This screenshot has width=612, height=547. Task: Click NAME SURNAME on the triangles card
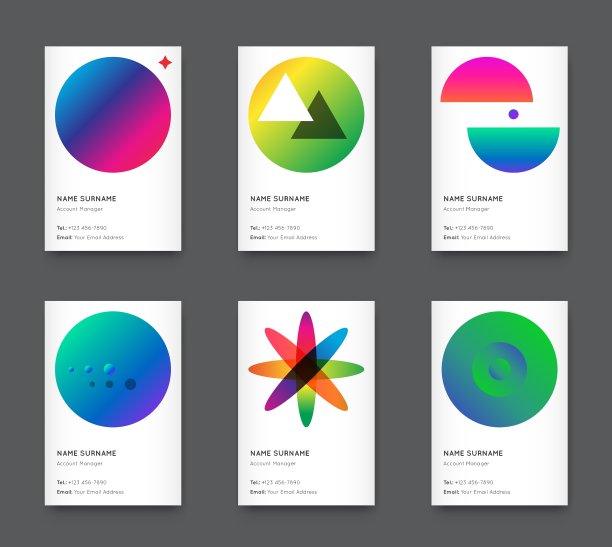click(x=279, y=199)
